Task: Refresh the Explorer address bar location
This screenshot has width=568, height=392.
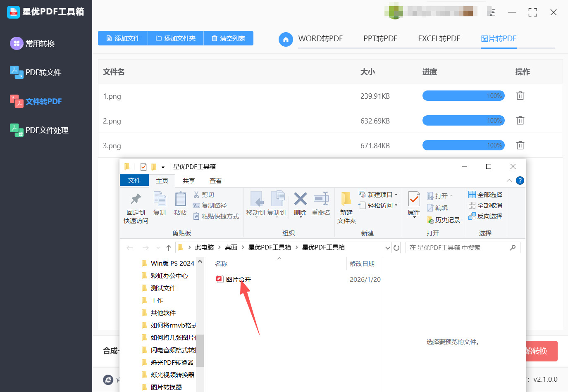Action: [396, 248]
